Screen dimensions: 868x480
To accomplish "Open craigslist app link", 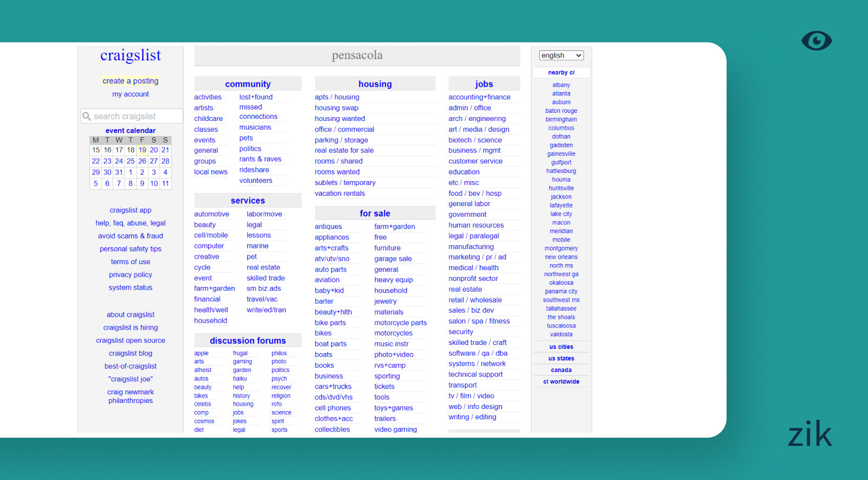I will tap(131, 210).
